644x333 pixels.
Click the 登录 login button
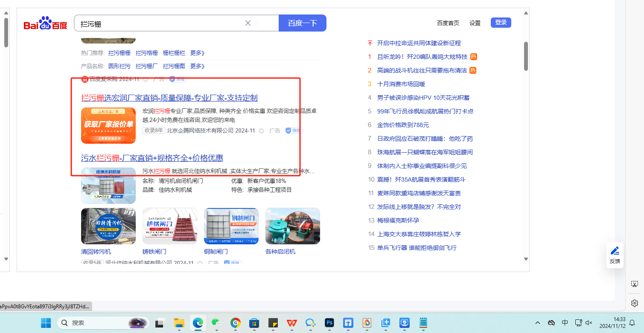click(501, 23)
